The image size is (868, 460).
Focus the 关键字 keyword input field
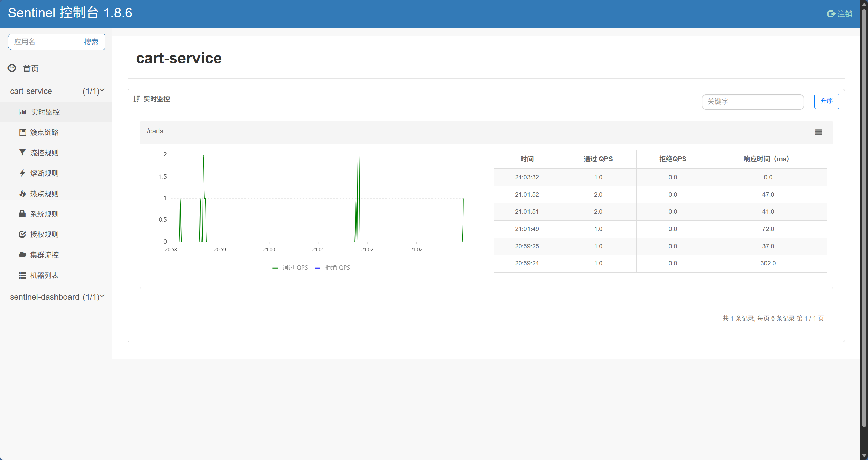point(753,102)
